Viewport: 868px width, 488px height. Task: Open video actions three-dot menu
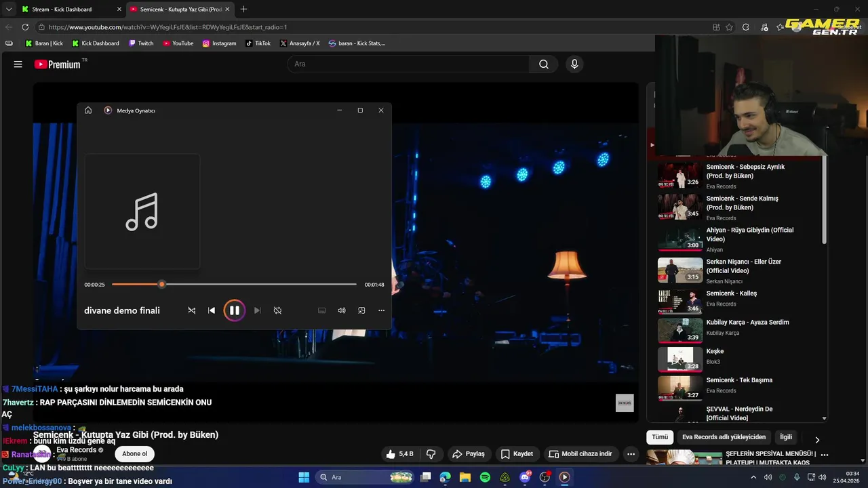click(x=631, y=454)
